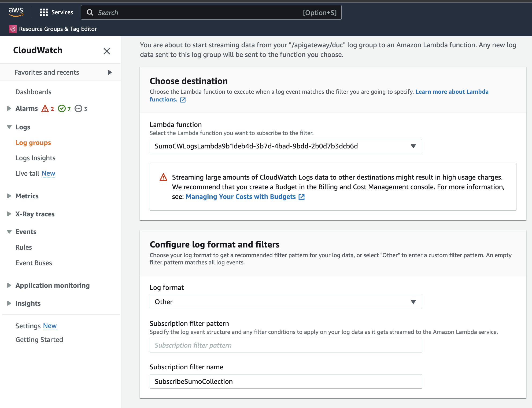Viewport: 532px width, 408px height.
Task: Click the AWS logo to go home
Action: pyautogui.click(x=16, y=12)
